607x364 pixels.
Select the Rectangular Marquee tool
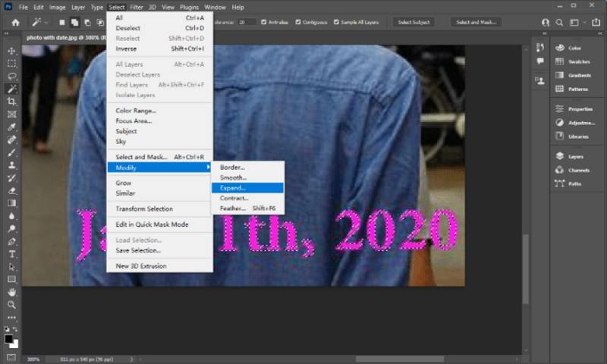click(11, 64)
